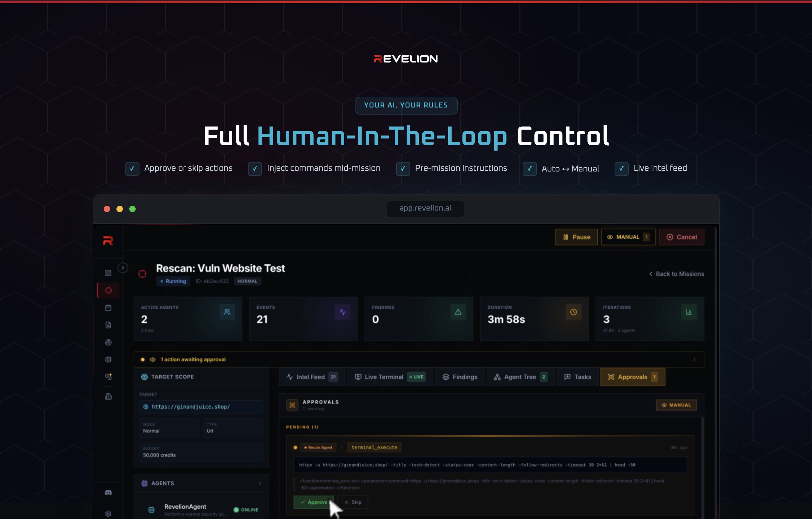
Task: Click the app.revelion.ai address field
Action: (x=425, y=208)
